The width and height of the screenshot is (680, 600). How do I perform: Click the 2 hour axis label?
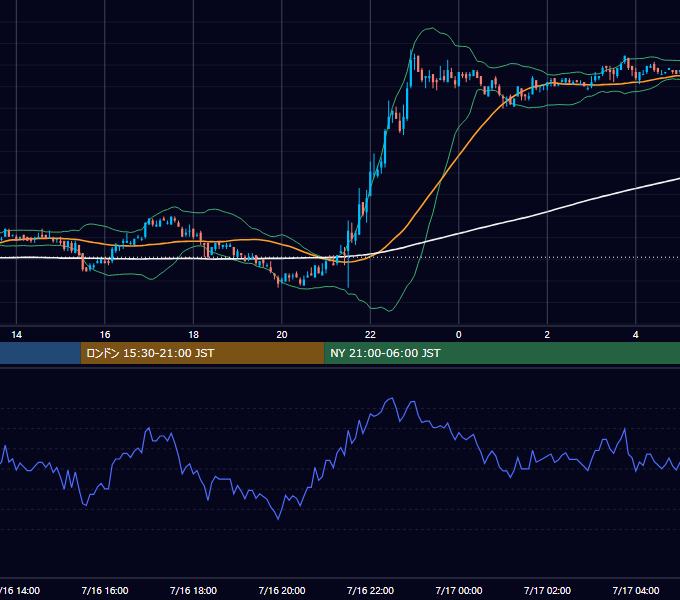tap(547, 335)
